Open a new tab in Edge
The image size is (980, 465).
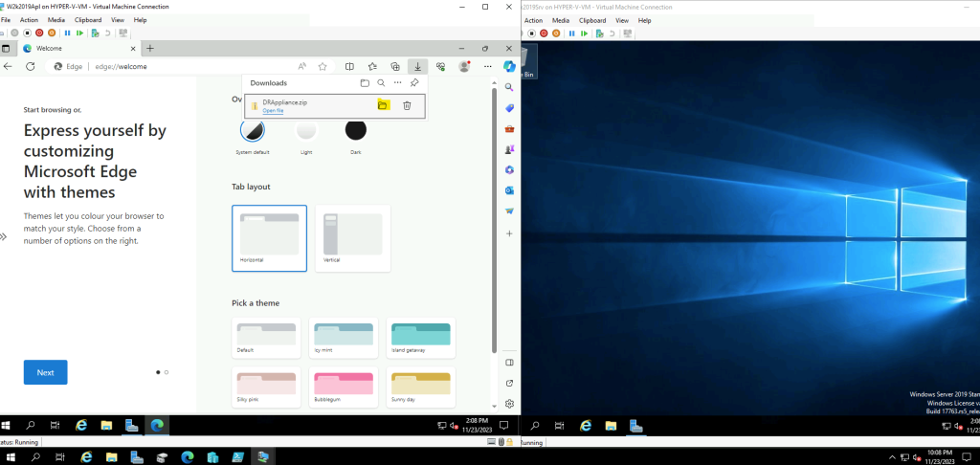150,48
